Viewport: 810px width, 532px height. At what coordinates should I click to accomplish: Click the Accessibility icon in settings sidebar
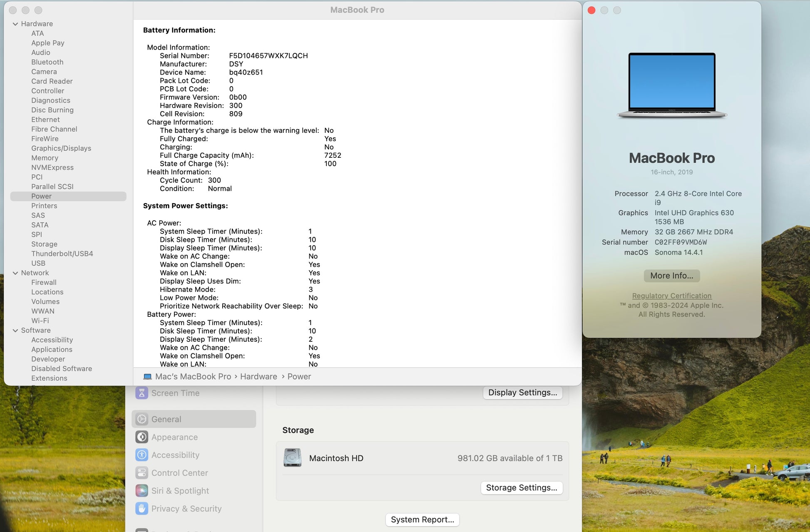(x=142, y=455)
